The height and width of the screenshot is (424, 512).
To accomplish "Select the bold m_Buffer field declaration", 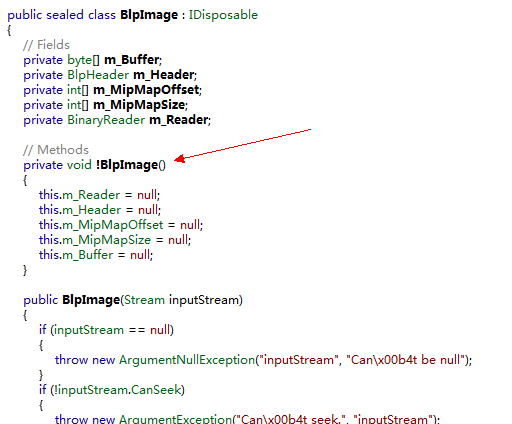I will coord(132,60).
